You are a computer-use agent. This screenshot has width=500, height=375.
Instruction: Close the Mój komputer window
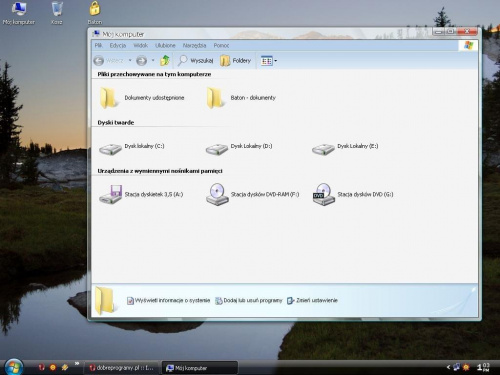point(467,32)
